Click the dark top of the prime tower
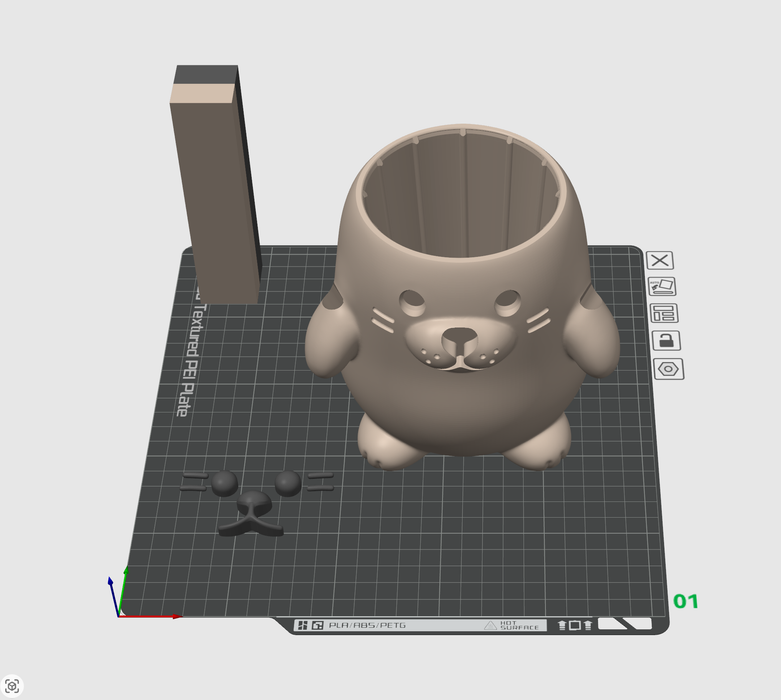Screen dimensions: 781x700 point(207,75)
